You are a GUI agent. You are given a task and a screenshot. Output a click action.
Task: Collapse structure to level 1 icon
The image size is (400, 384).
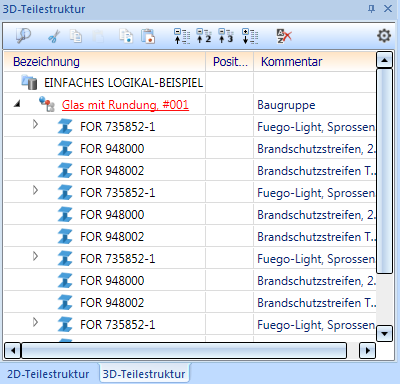(182, 36)
